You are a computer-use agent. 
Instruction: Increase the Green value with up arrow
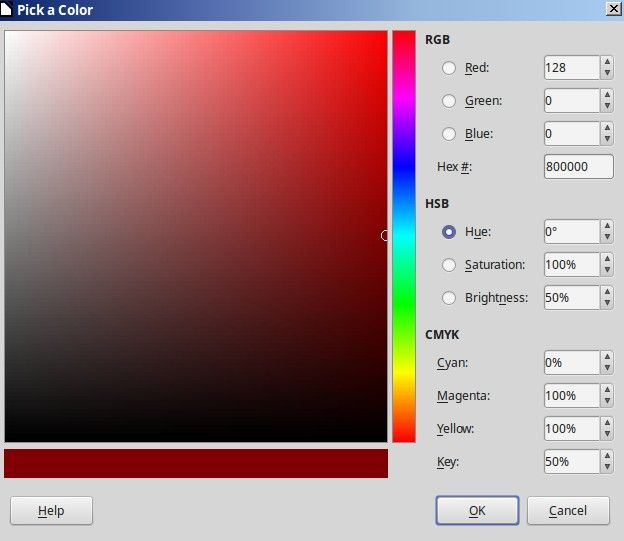607,95
